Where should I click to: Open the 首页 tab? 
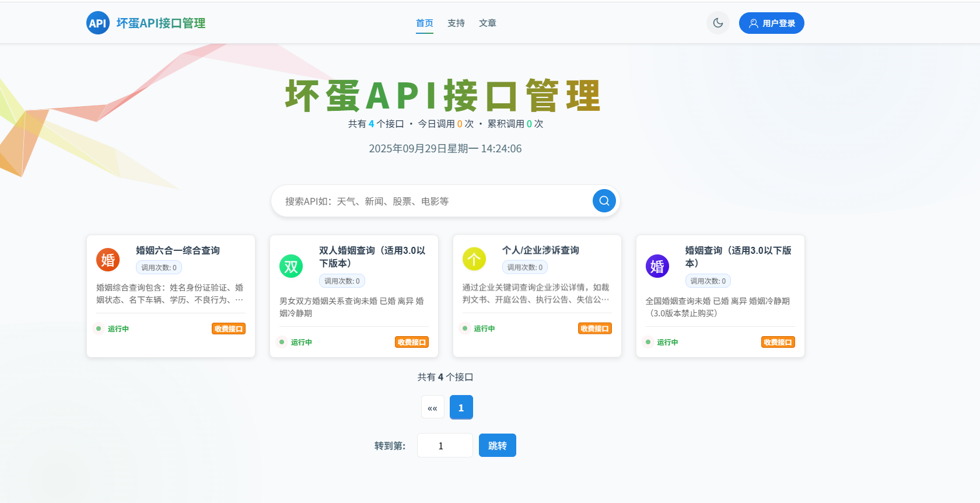coord(424,23)
